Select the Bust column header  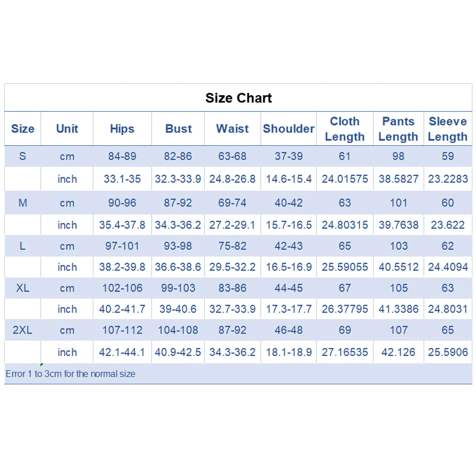click(178, 129)
